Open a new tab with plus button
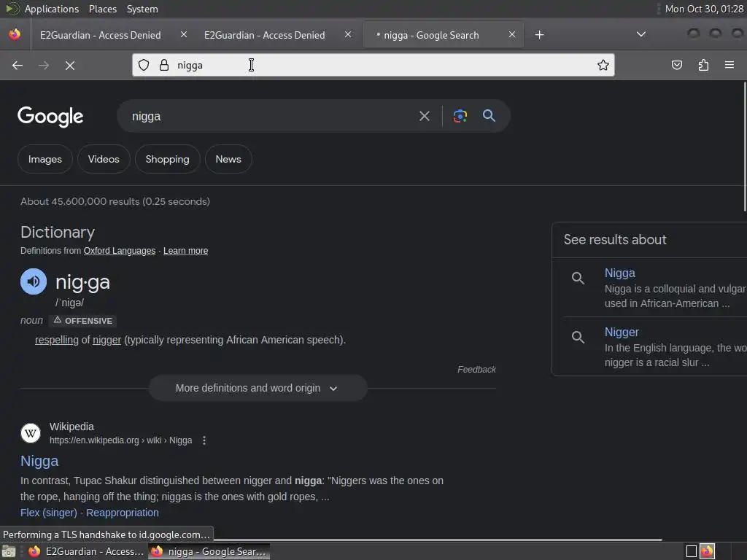Screen dimensions: 747x560 coord(539,35)
